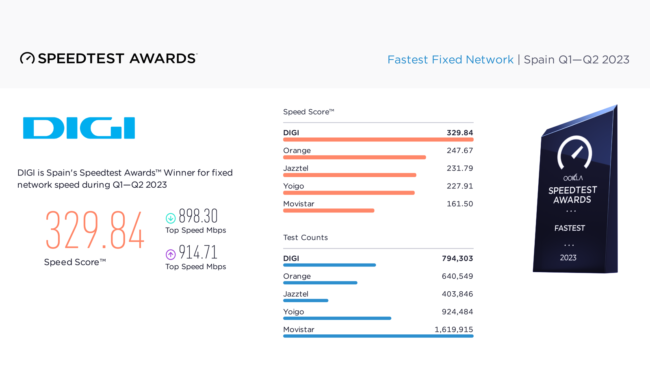The image size is (650, 390).
Task: Select the Movistar test counts bar
Action: 378,336
